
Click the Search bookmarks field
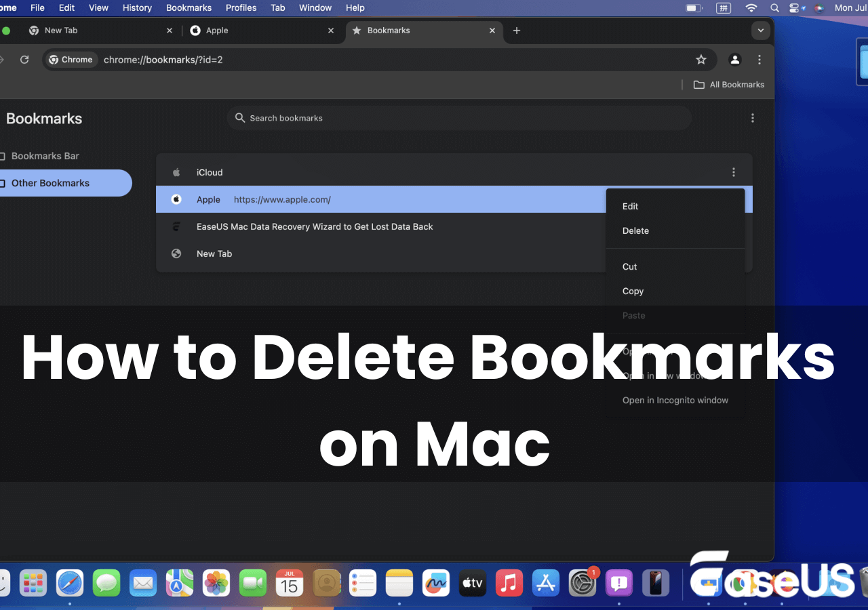coord(458,118)
